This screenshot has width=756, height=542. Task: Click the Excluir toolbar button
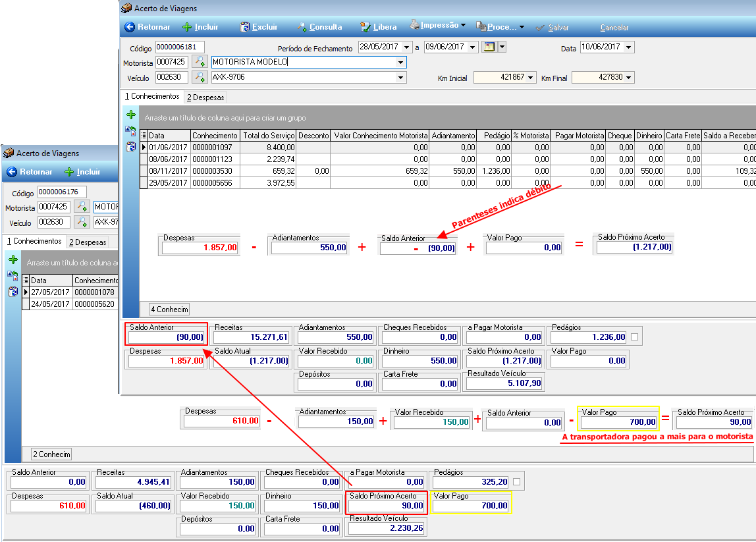pos(259,27)
